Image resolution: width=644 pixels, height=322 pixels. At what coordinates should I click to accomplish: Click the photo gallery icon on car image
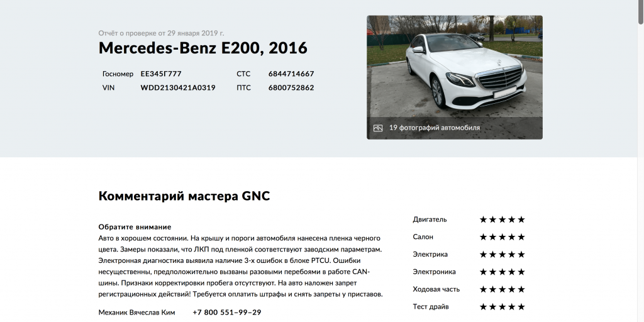378,128
